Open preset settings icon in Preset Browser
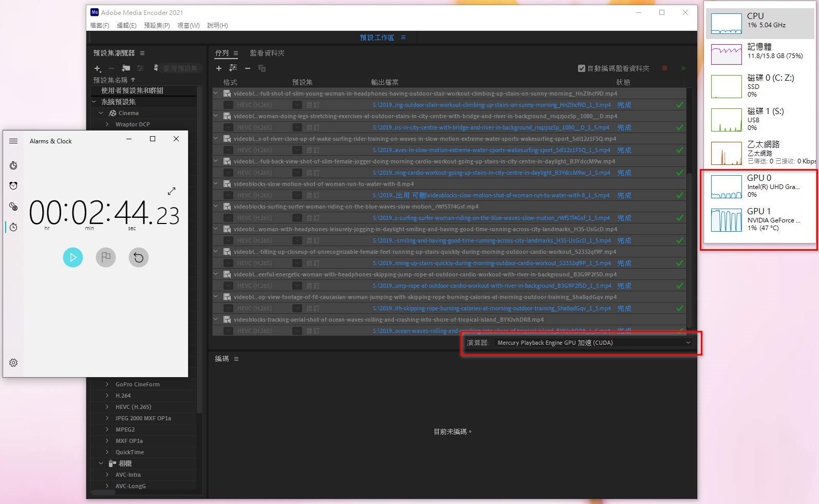 tap(140, 68)
